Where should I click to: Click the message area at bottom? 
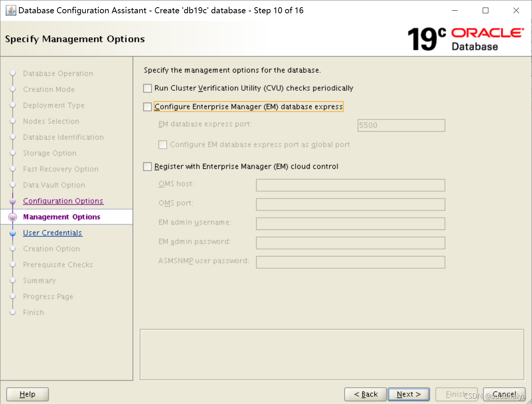(332, 355)
